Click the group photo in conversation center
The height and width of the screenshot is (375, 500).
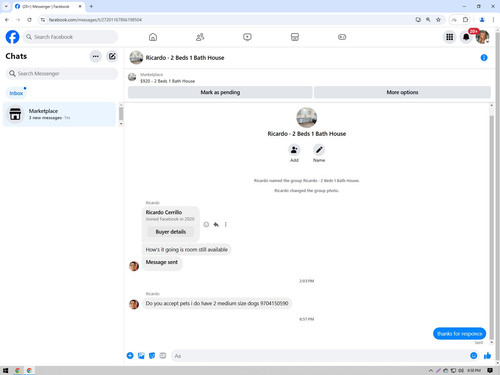coord(307,117)
